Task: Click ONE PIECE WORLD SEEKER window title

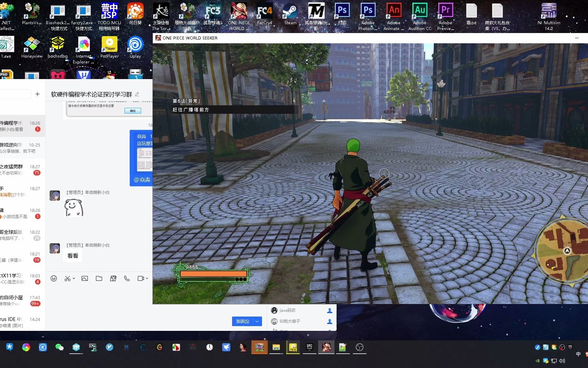Action: pos(190,38)
